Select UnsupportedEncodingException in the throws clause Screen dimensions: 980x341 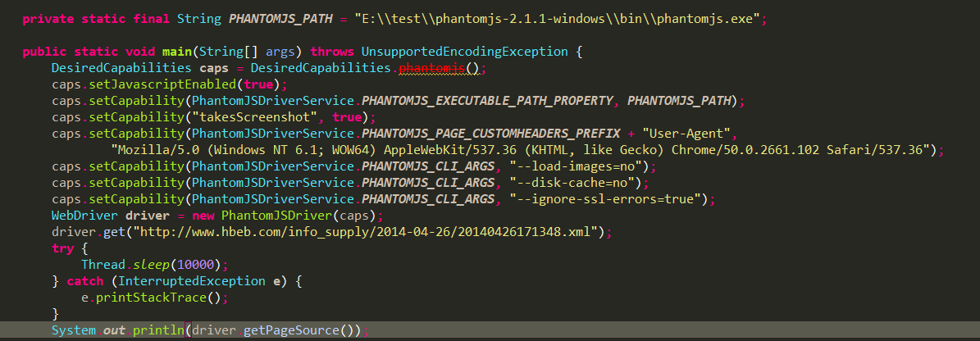[464, 51]
